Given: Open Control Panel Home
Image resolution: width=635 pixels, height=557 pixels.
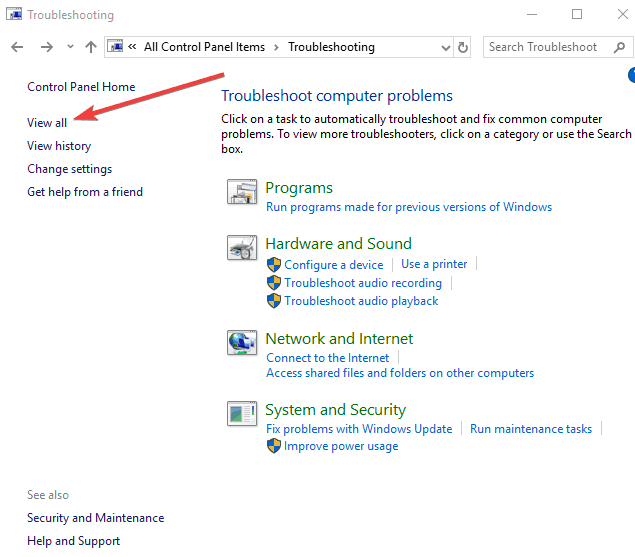Looking at the screenshot, I should pos(81,87).
